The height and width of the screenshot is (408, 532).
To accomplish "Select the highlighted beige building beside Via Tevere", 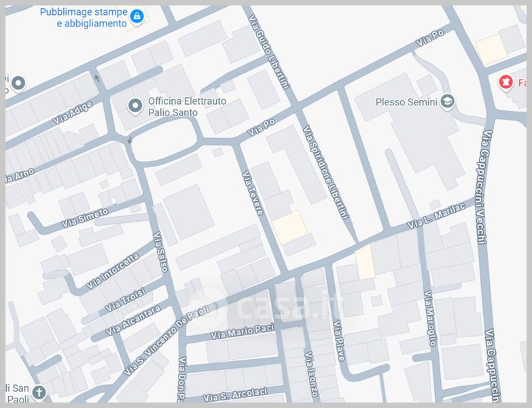I will coord(290,226).
